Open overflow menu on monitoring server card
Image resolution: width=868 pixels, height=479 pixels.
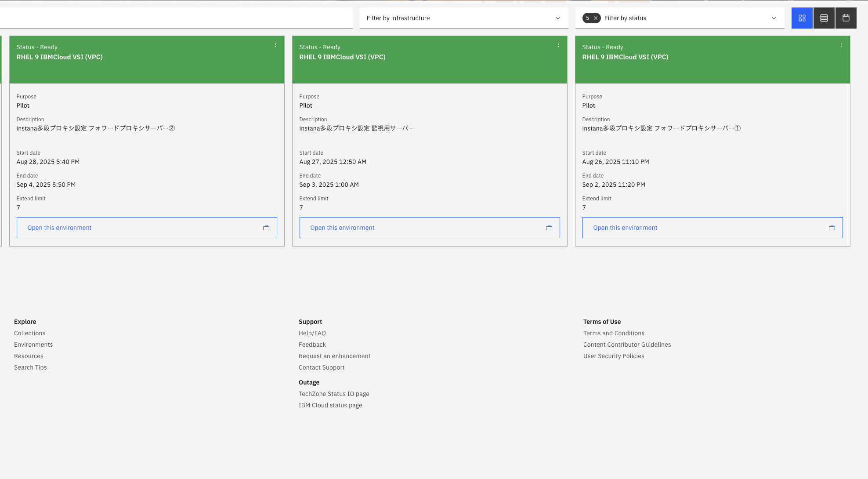click(x=558, y=45)
